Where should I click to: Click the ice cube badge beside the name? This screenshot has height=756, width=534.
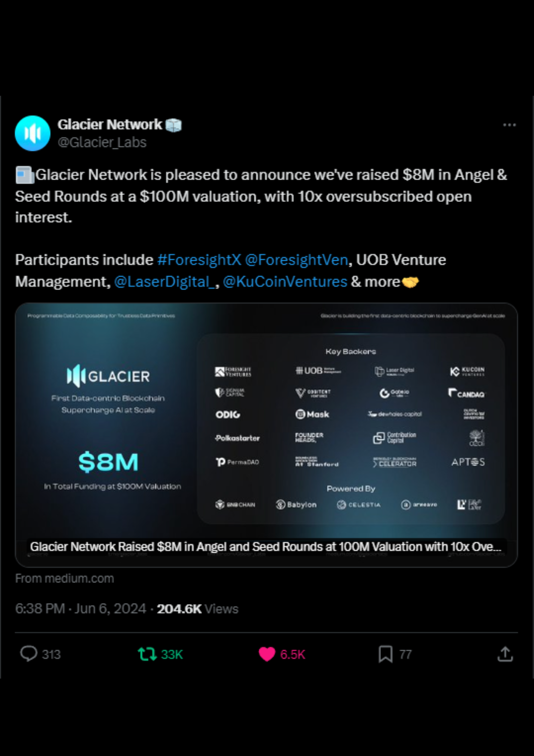[174, 125]
